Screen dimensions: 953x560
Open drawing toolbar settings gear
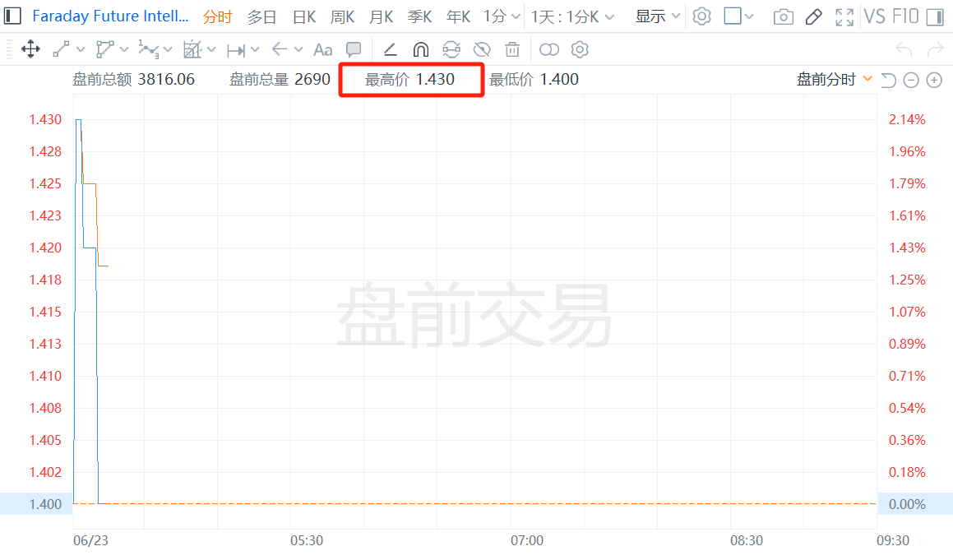point(580,49)
